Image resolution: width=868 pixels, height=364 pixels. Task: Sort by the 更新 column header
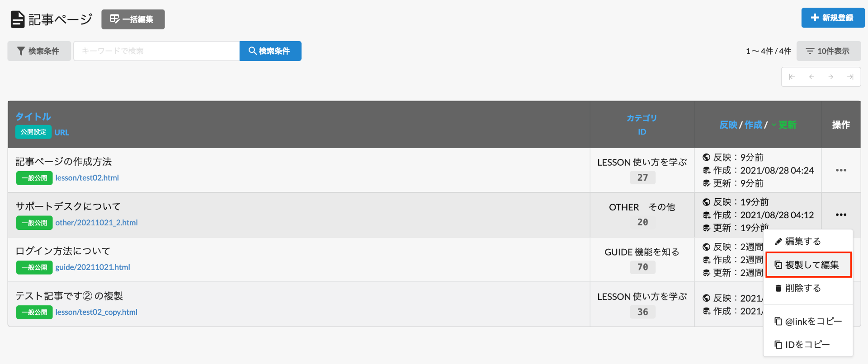(787, 125)
